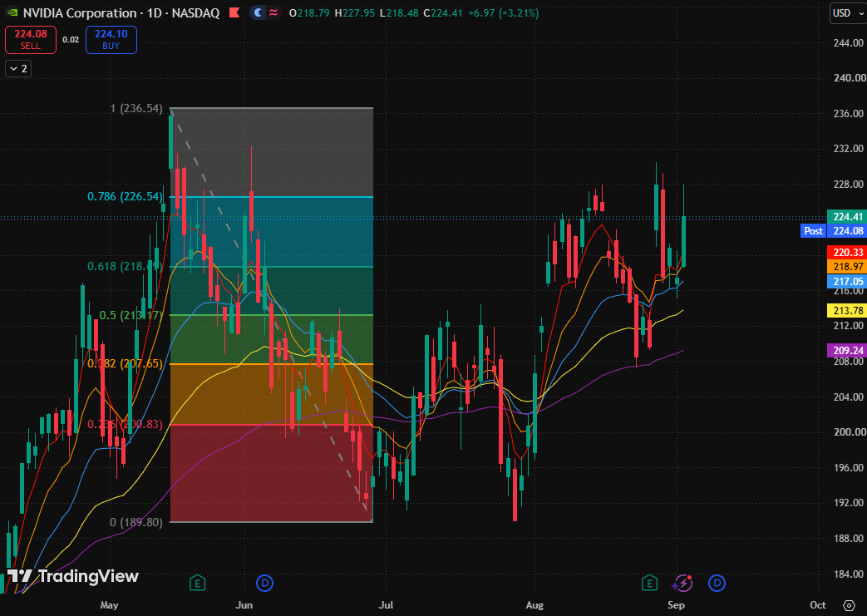Select the Fibonacci label 1 (236.54)

(136, 108)
